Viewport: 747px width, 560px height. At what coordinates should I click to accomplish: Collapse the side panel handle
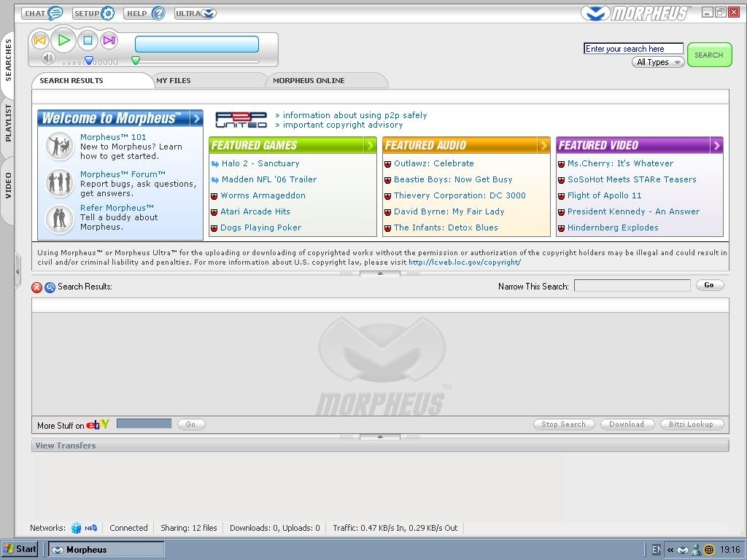tap(18, 271)
